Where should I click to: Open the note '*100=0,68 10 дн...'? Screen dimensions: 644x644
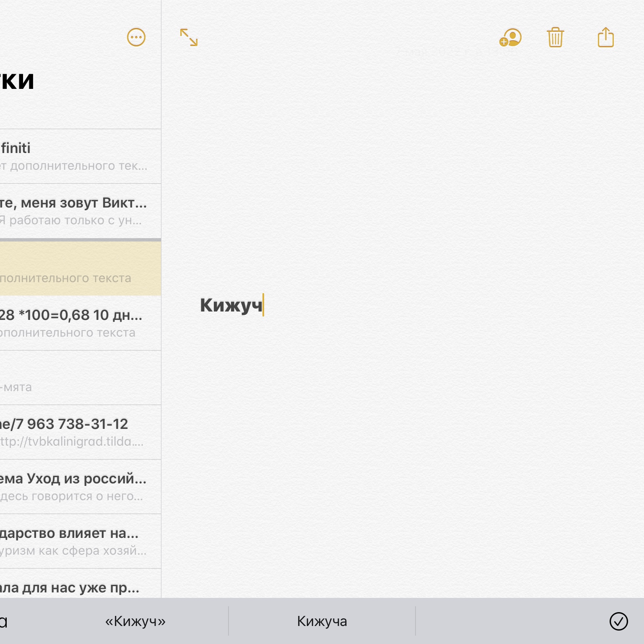coord(80,323)
